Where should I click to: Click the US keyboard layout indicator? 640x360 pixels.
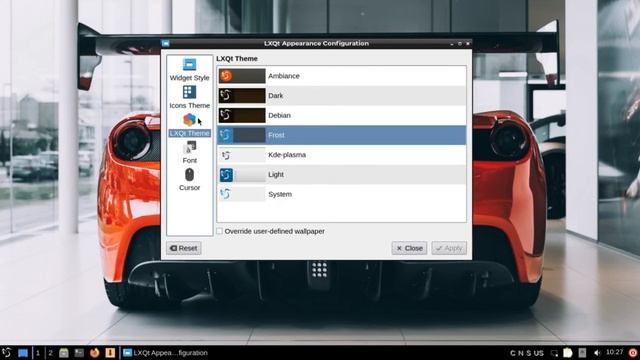[539, 353]
